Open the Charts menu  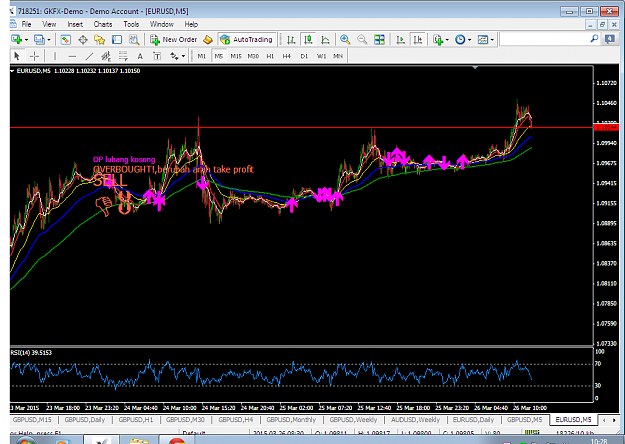(103, 24)
